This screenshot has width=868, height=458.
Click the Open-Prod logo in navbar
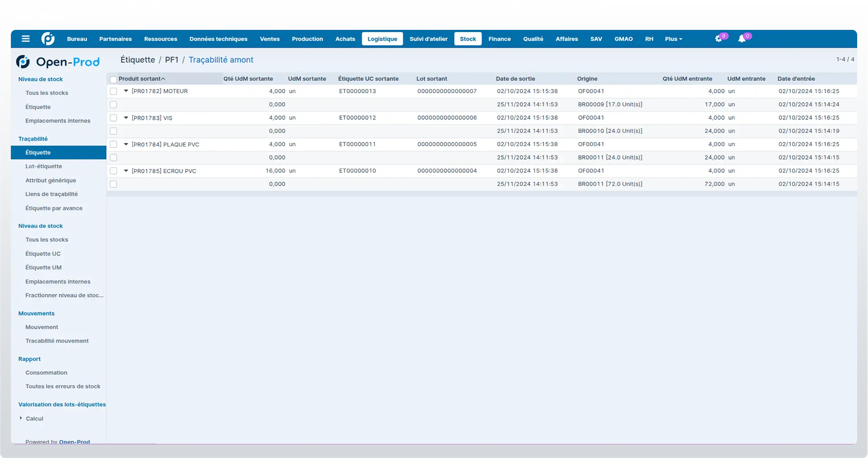coord(48,39)
